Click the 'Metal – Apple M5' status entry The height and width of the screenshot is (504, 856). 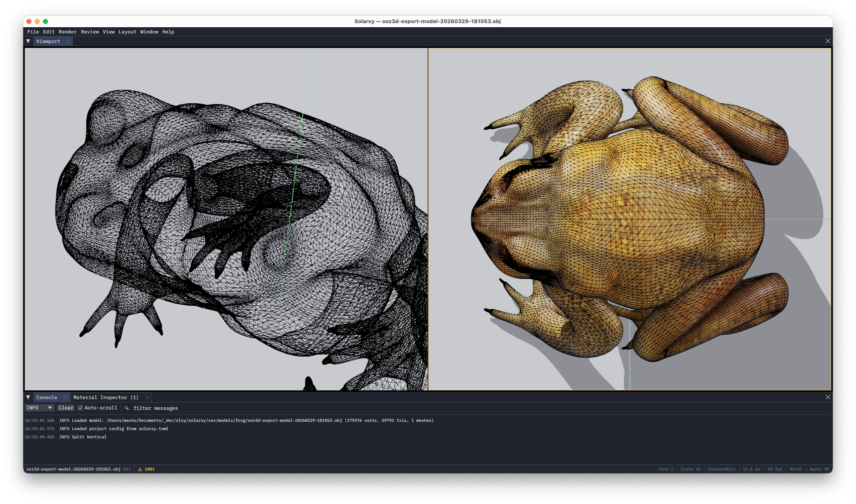pyautogui.click(x=809, y=469)
